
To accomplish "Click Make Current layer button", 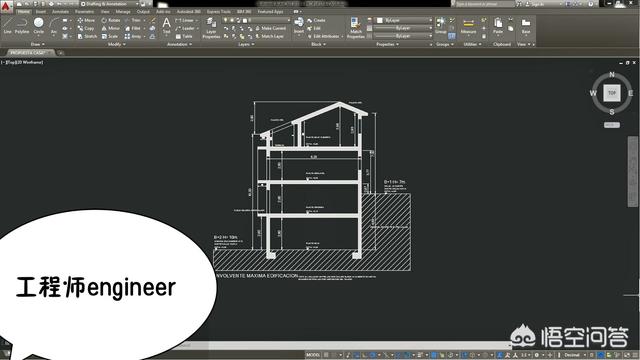I will point(270,28).
